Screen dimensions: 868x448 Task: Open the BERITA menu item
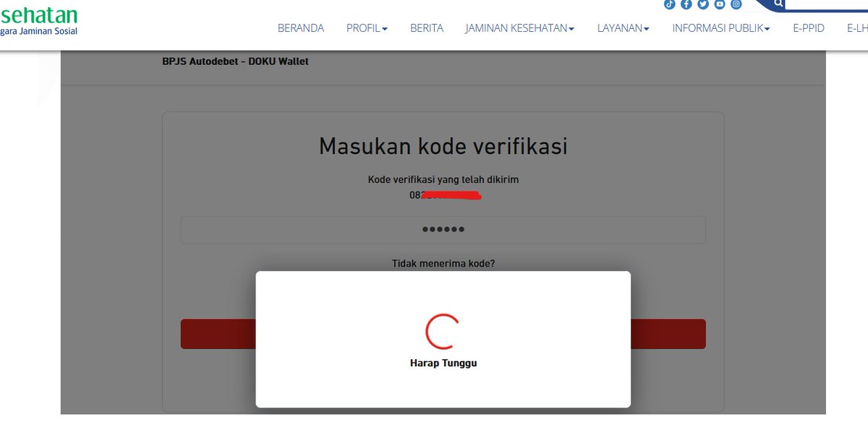click(x=427, y=28)
